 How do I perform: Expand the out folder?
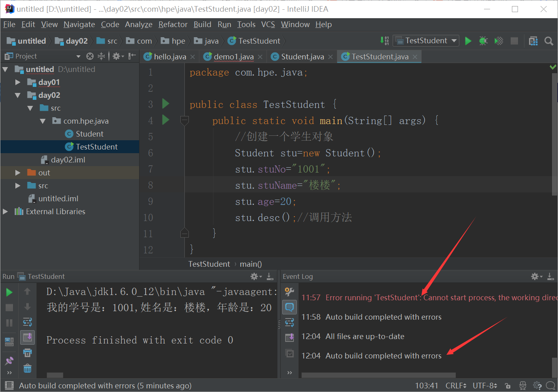pyautogui.click(x=17, y=173)
